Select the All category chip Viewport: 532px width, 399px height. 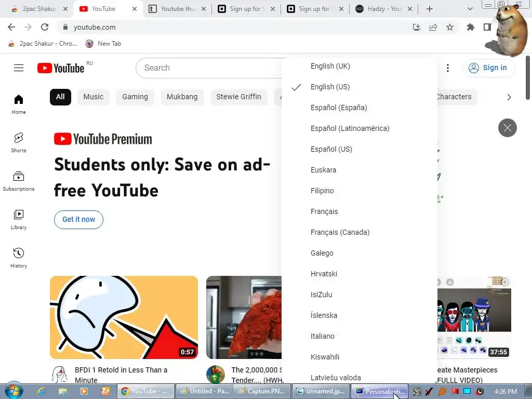60,97
